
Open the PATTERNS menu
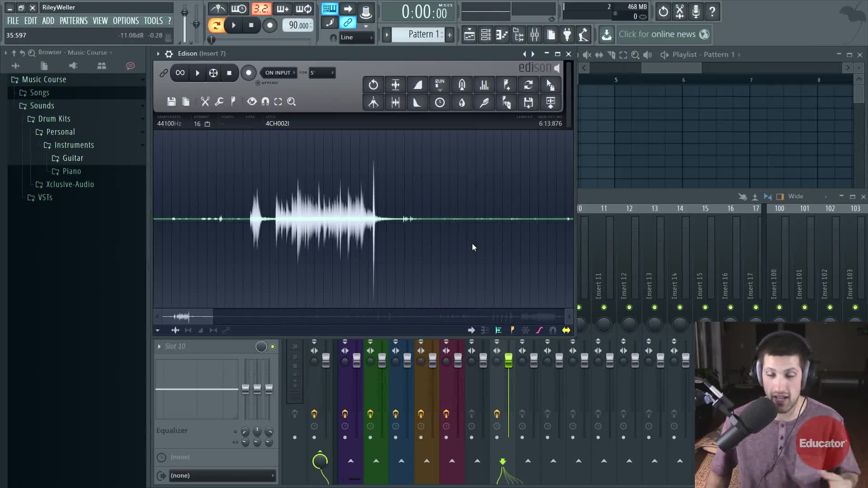click(x=73, y=21)
